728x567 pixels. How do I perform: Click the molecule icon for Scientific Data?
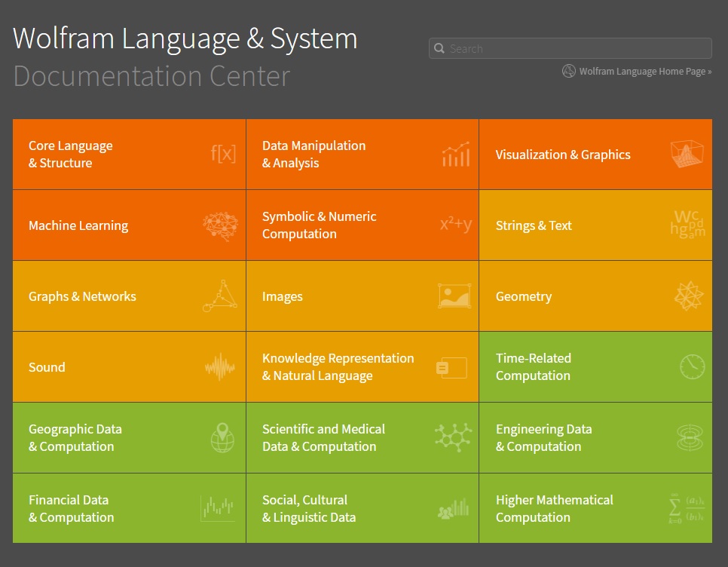453,437
